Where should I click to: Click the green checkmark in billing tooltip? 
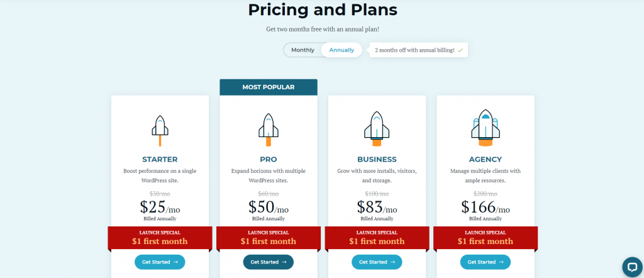point(460,50)
